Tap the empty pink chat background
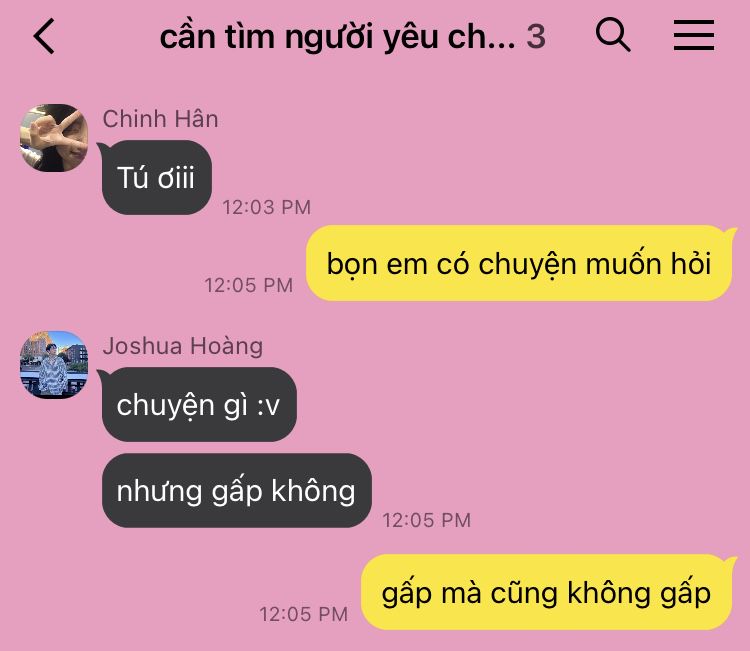 526,407
